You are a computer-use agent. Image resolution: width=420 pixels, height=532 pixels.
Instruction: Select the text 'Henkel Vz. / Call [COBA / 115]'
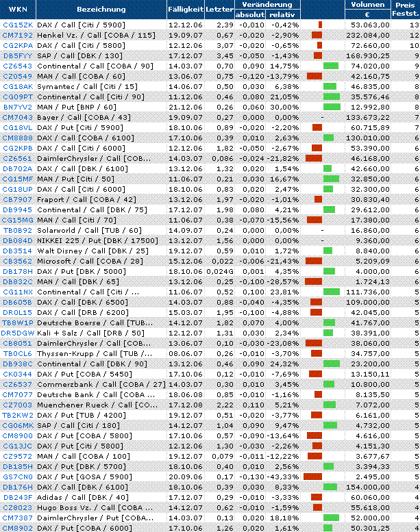pyautogui.click(x=96, y=36)
